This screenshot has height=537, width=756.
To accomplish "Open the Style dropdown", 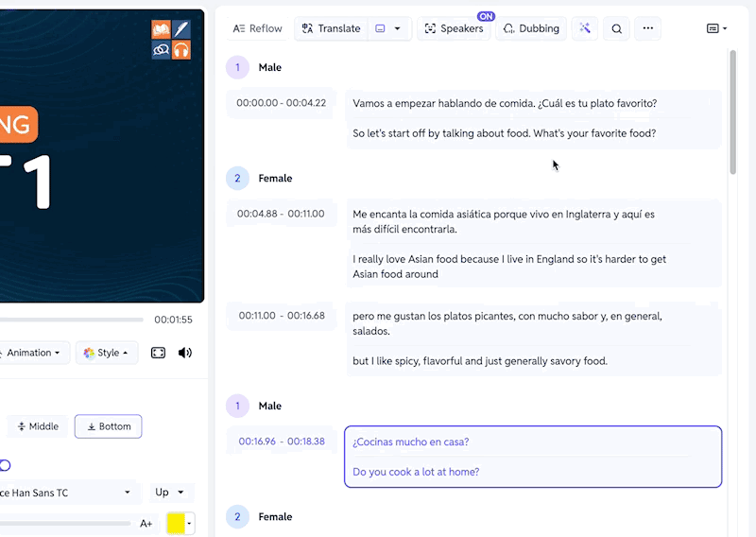I will coord(107,353).
